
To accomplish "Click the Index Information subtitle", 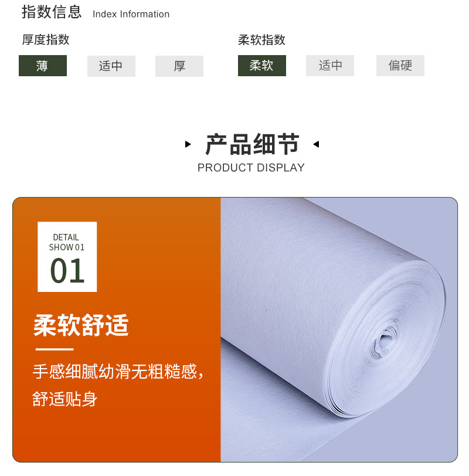I will [x=131, y=14].
